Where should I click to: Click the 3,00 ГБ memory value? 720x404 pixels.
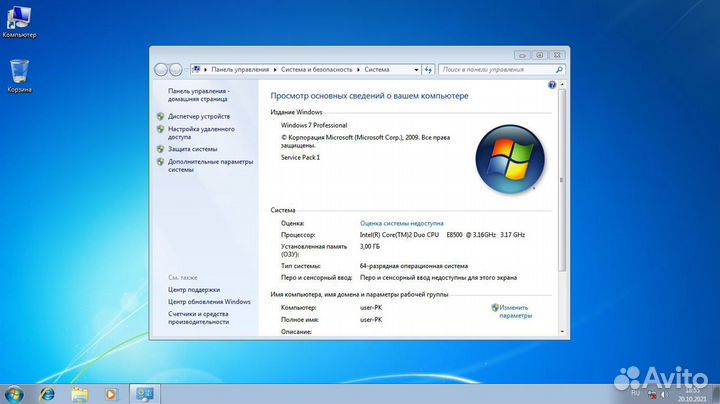[370, 247]
